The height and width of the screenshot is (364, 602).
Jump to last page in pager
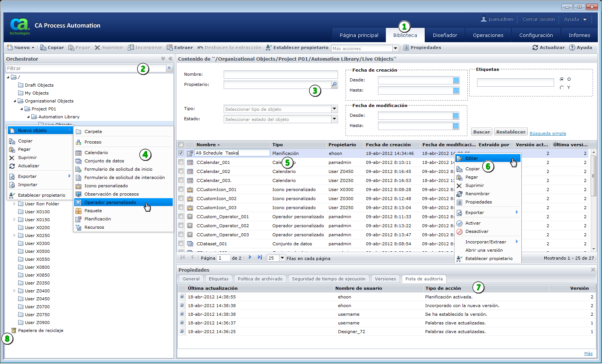coord(260,257)
